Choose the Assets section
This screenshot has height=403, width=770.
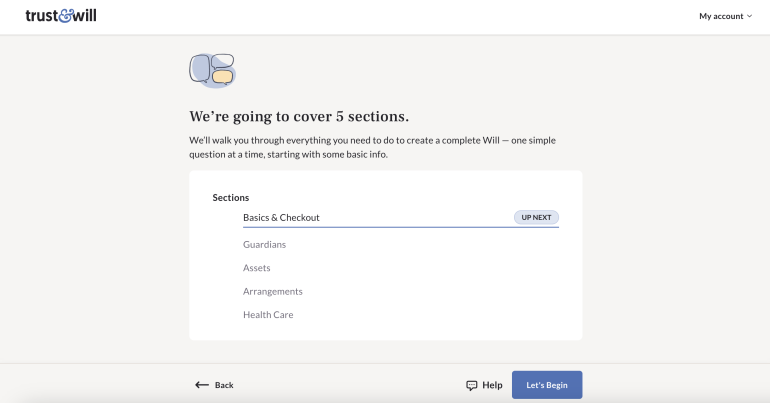pyautogui.click(x=257, y=268)
